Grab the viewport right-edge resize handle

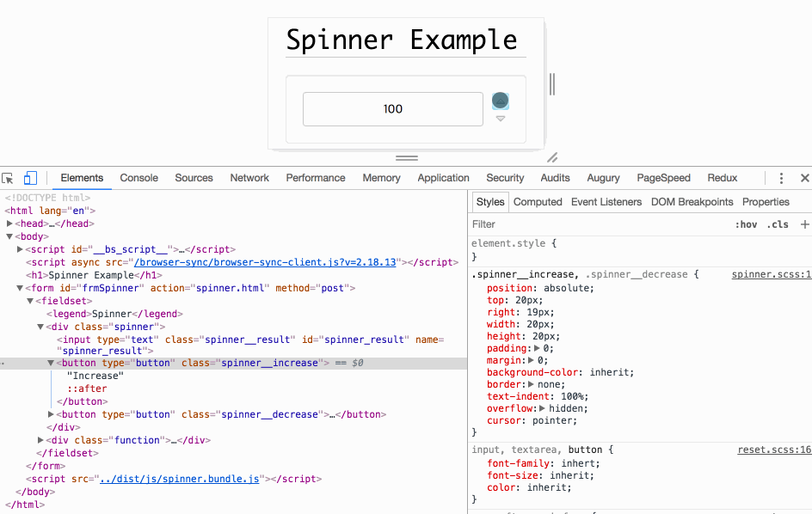(552, 84)
